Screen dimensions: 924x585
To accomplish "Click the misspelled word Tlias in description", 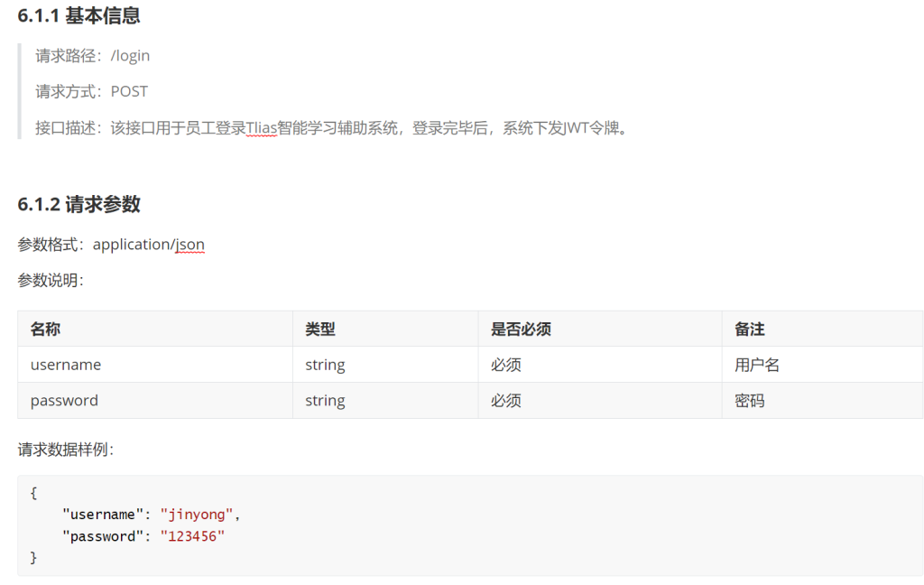I will 263,128.
